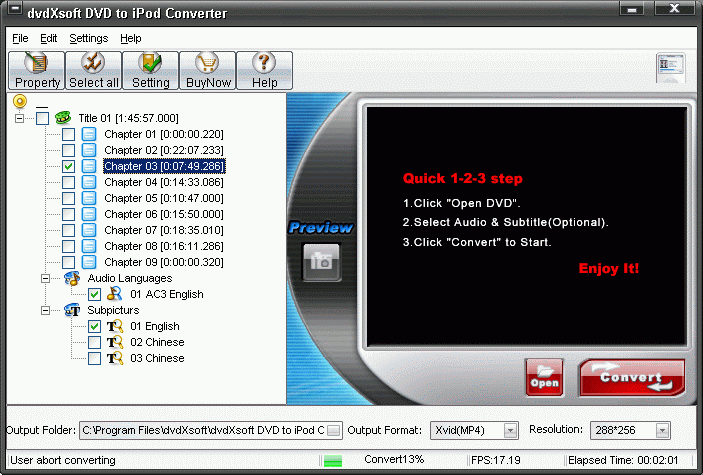Browse for output folder with the ellipsis button

tap(334, 431)
